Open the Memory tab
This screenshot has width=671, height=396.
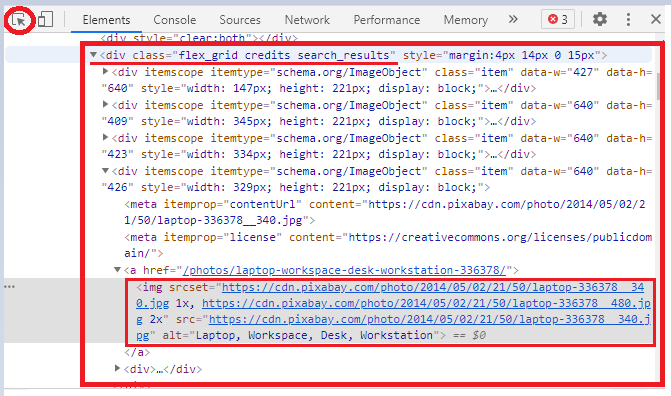[x=465, y=20]
